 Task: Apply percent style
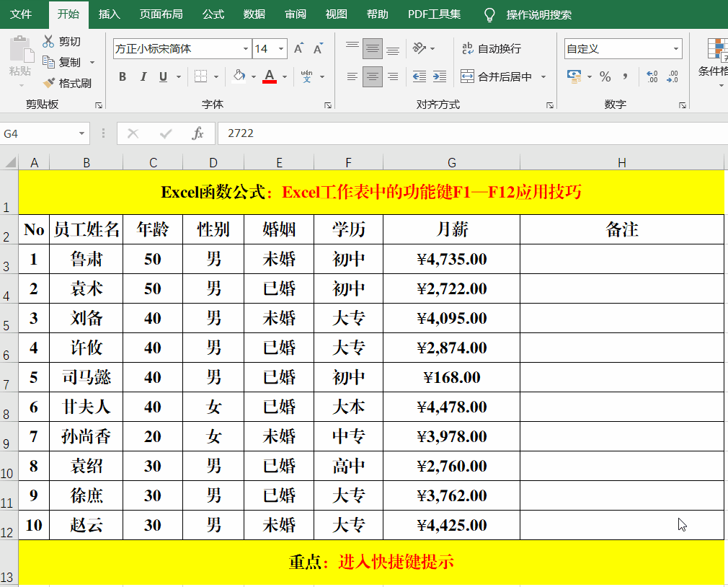[x=605, y=76]
